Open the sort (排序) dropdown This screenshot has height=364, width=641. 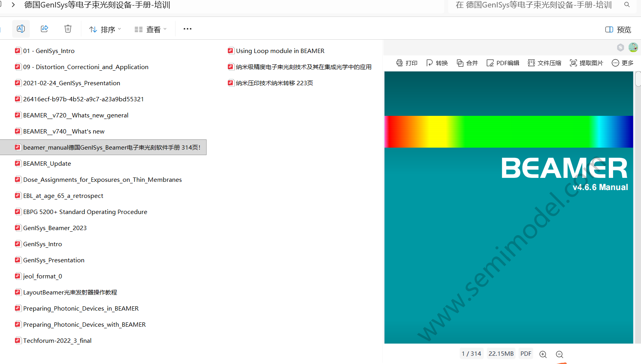coord(105,29)
